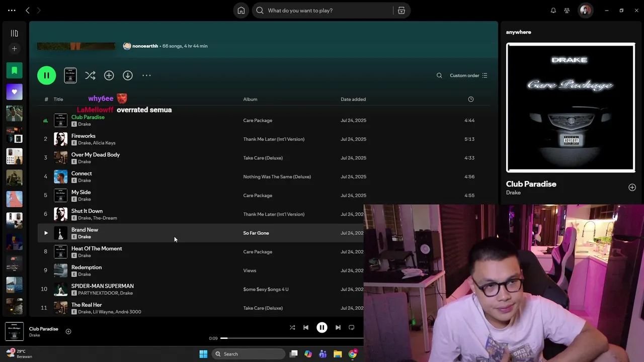Add current song via bottom bar plus icon
Image resolution: width=644 pixels, height=362 pixels.
68,331
